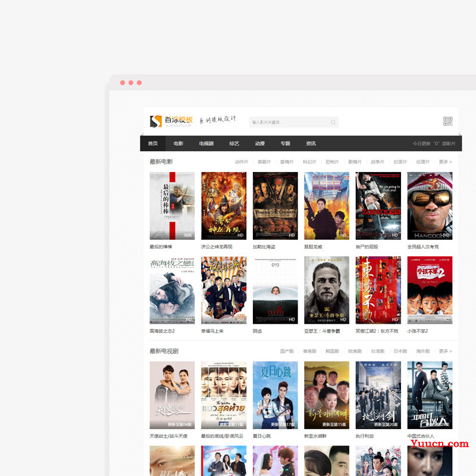
Task: Select 综艺 in the navigation bar
Action: click(234, 143)
